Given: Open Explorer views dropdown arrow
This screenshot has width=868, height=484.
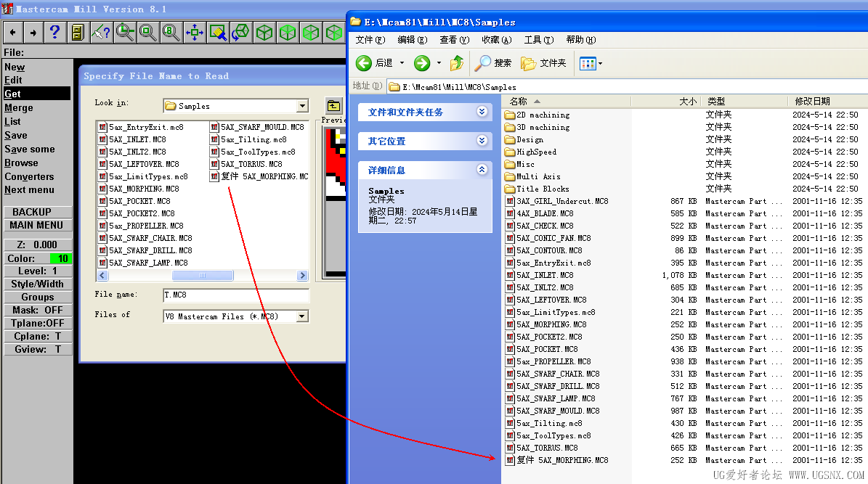Looking at the screenshot, I should [600, 64].
